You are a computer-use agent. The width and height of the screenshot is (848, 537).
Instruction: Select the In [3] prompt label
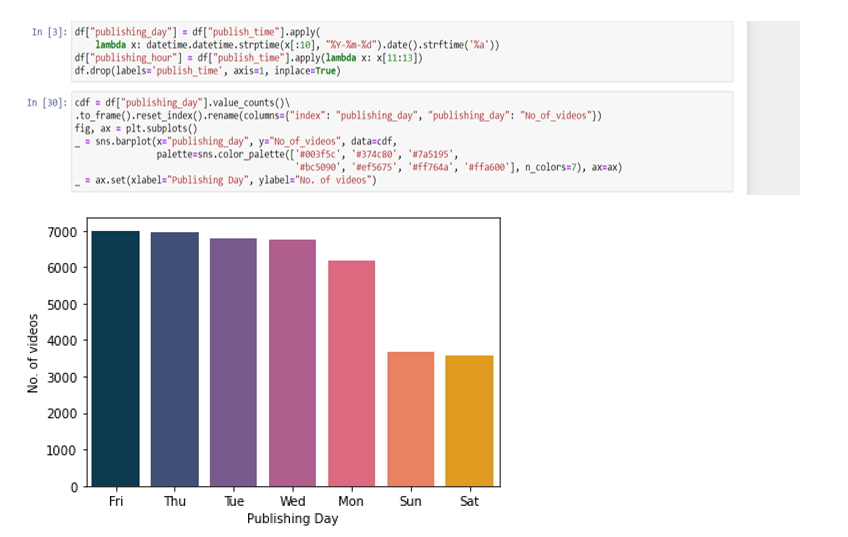49,32
